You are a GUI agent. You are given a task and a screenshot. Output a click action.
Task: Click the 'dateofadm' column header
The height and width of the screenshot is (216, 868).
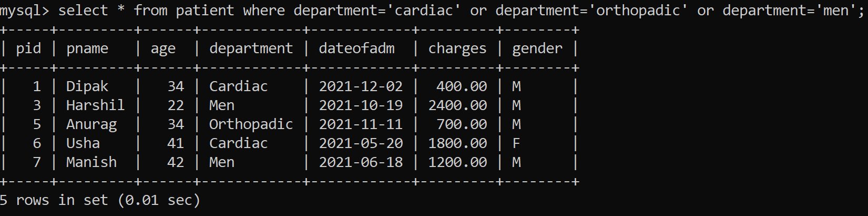pyautogui.click(x=356, y=48)
